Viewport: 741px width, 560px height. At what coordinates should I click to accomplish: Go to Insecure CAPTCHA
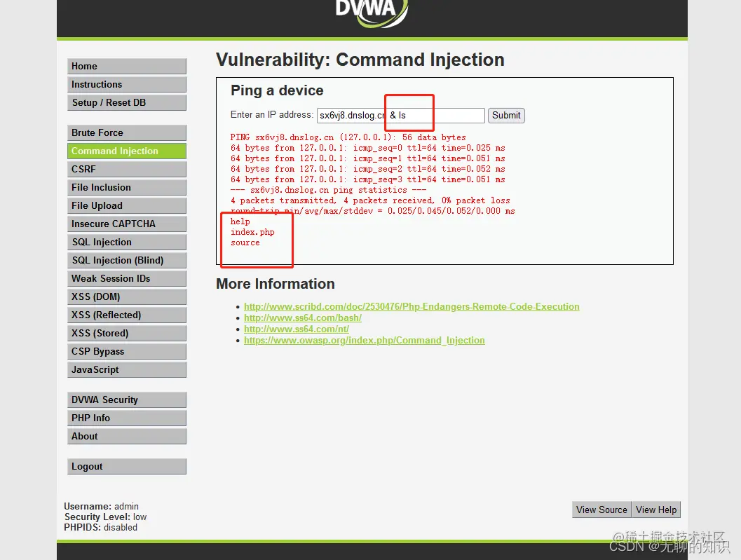point(127,224)
